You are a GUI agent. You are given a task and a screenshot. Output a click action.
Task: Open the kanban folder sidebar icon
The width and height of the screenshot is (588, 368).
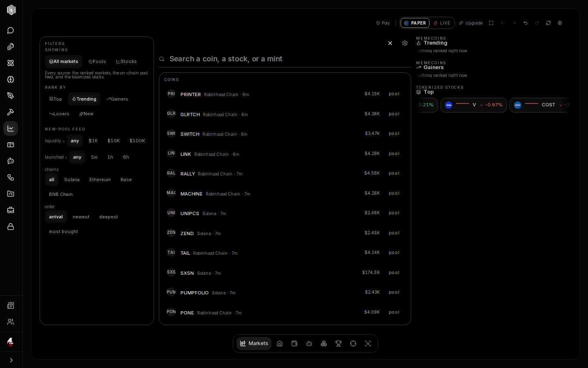pyautogui.click(x=11, y=194)
